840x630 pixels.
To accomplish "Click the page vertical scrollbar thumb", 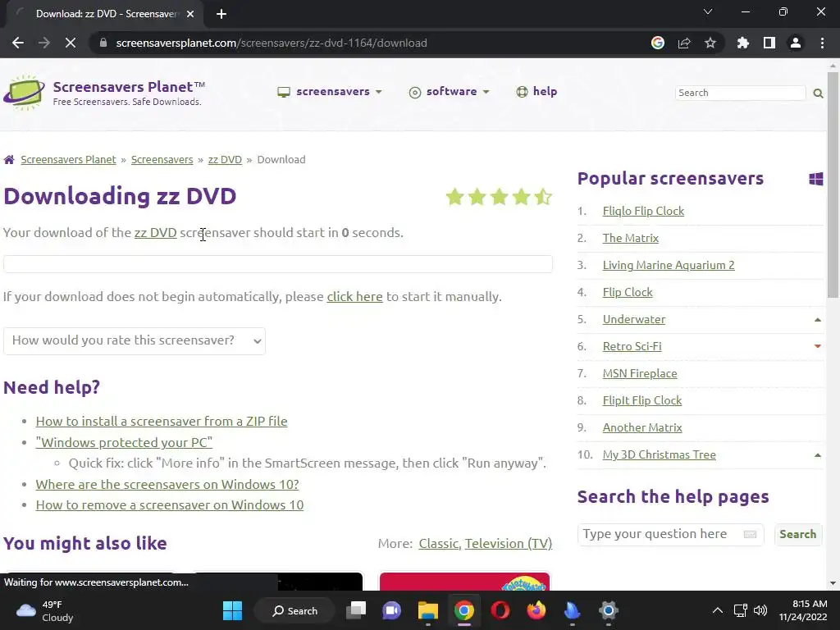I will tap(833, 185).
